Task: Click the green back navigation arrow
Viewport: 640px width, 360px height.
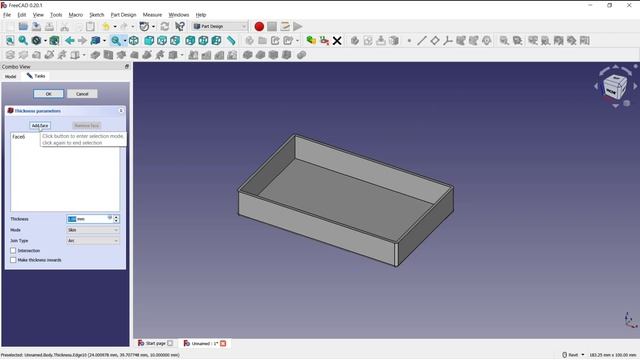Action: 70,40
